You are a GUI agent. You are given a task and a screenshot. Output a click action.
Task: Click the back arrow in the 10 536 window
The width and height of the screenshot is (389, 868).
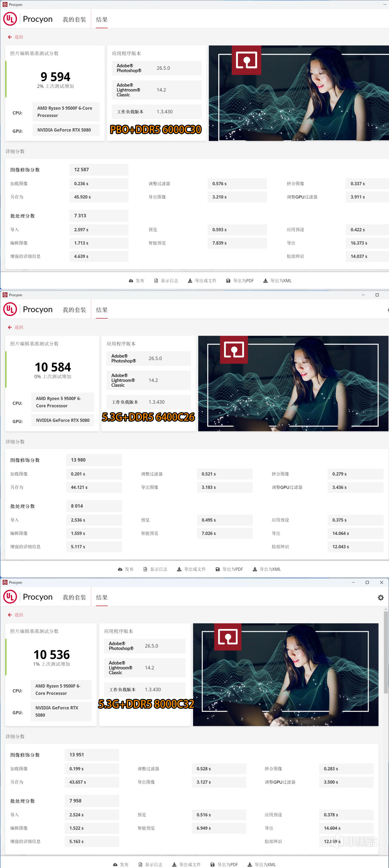10,615
